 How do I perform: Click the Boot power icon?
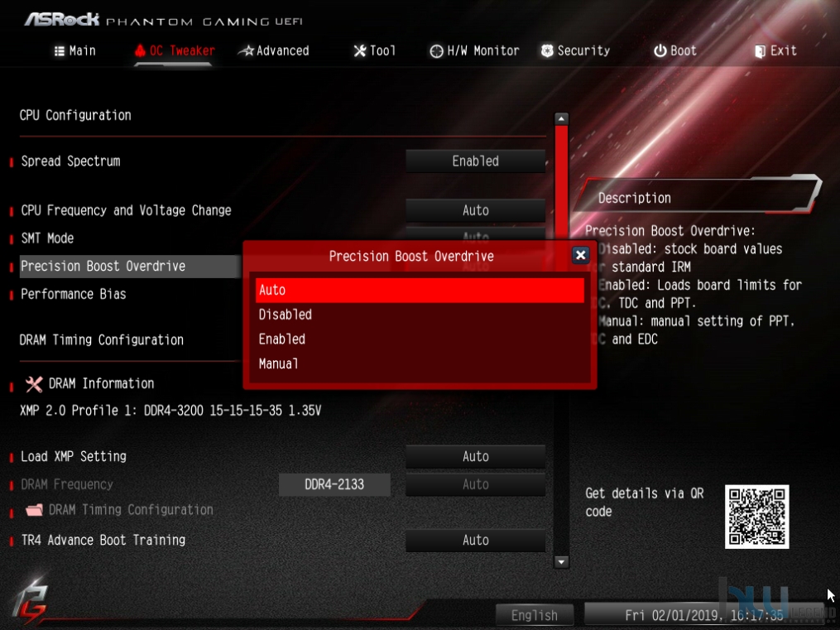pyautogui.click(x=660, y=50)
